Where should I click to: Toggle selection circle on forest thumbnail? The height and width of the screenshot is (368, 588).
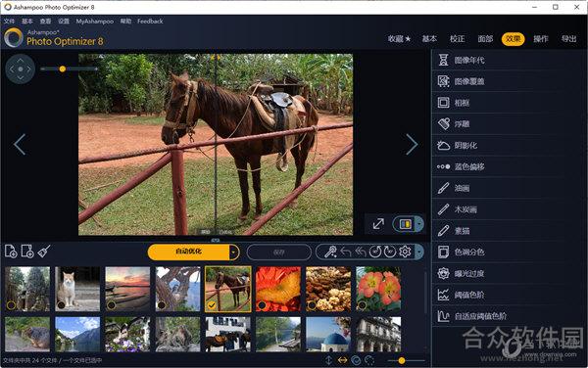click(x=11, y=305)
